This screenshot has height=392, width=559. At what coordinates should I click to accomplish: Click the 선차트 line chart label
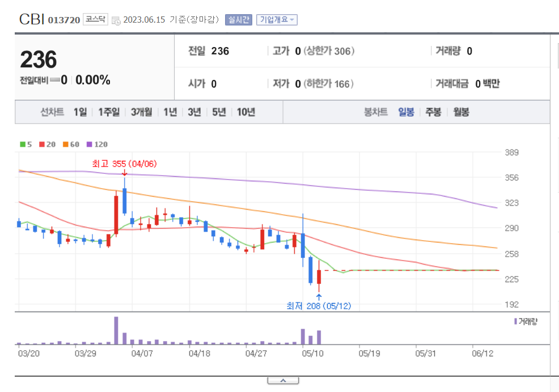pyautogui.click(x=52, y=112)
